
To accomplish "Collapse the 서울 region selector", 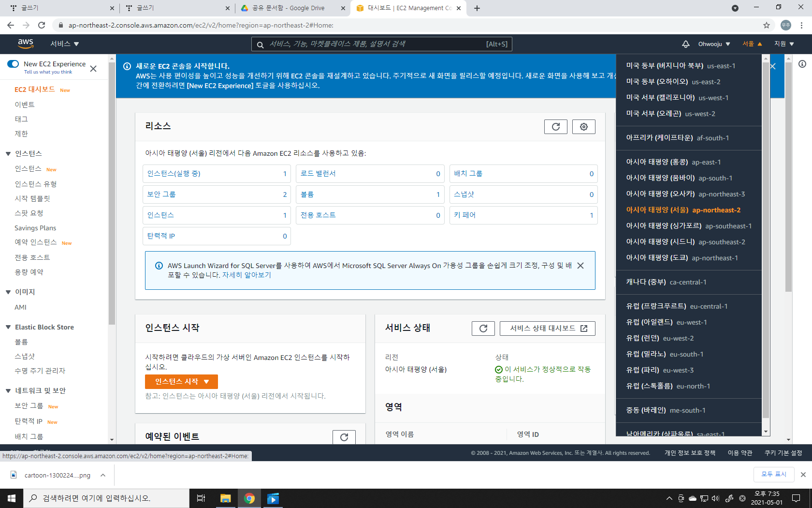I will coord(753,44).
